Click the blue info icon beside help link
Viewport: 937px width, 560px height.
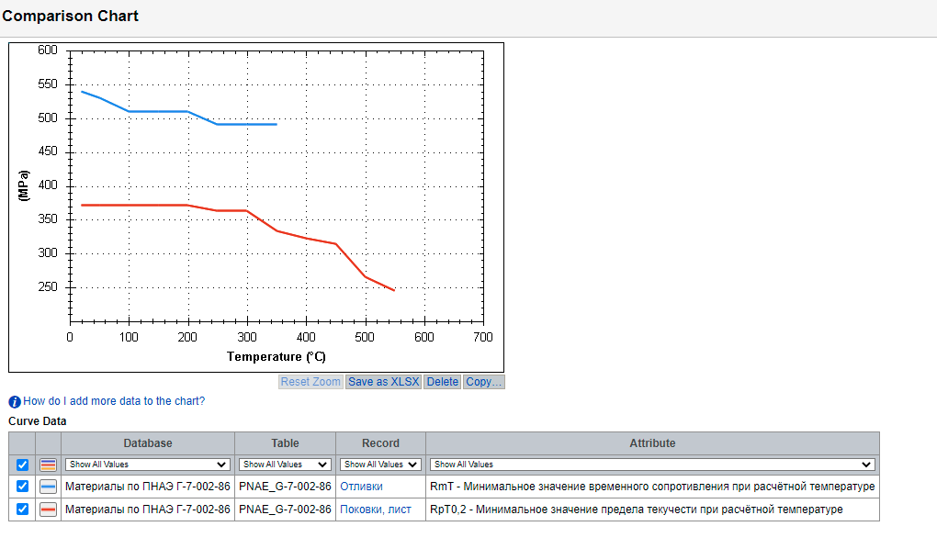click(15, 401)
